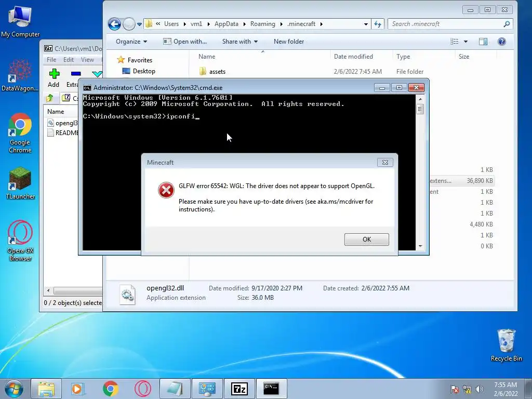Screen dimensions: 532x399
Task: Open Organize dropdown menu
Action: tap(131, 42)
